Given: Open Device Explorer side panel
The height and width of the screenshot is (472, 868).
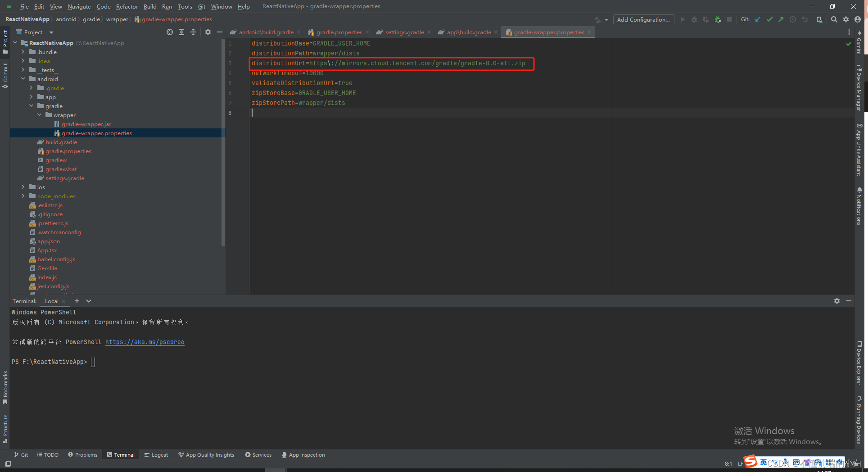Looking at the screenshot, I should click(859, 363).
